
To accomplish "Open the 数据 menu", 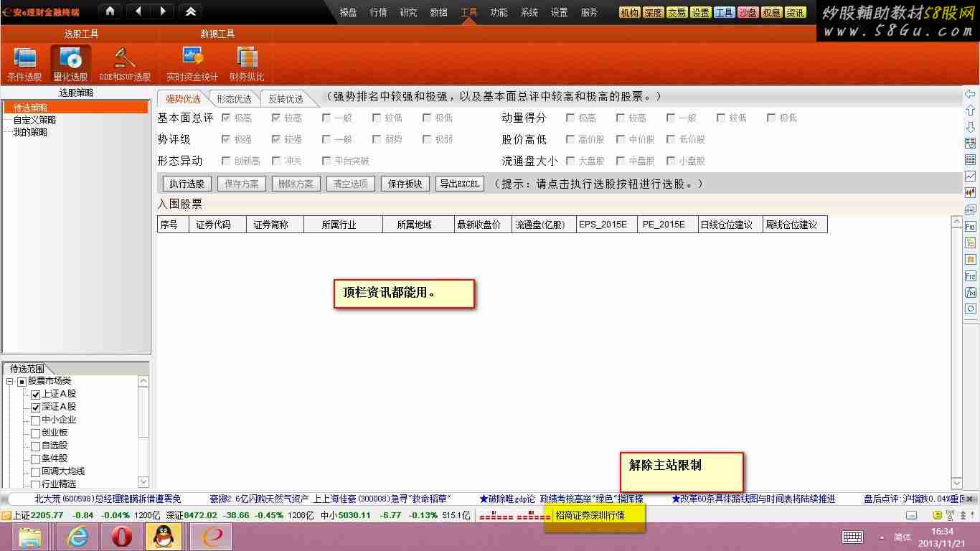I will (x=438, y=12).
